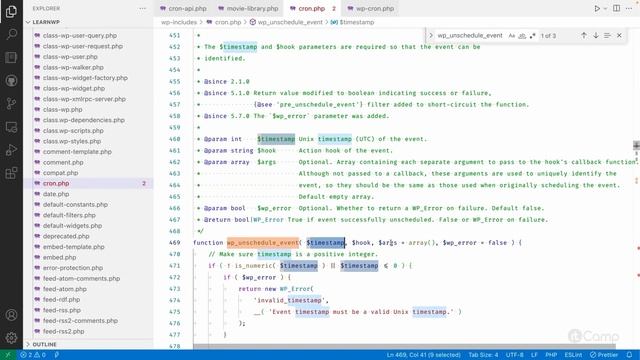Switch to the movie-library.php tab
640x360 pixels.
coord(248,9)
